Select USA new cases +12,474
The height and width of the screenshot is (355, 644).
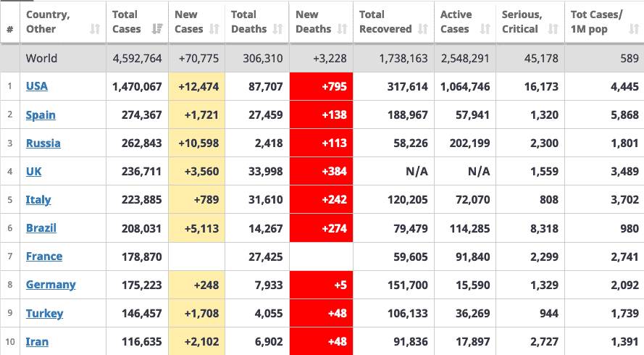tap(198, 87)
